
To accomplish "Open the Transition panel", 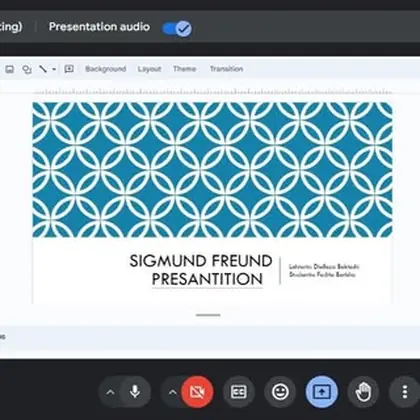I will [226, 69].
